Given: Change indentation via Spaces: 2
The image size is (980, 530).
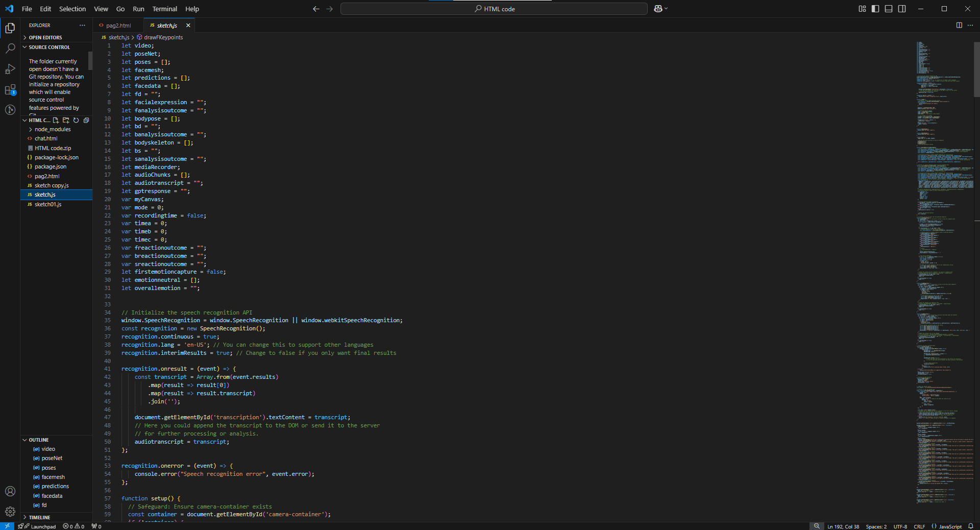Looking at the screenshot, I should [876, 526].
